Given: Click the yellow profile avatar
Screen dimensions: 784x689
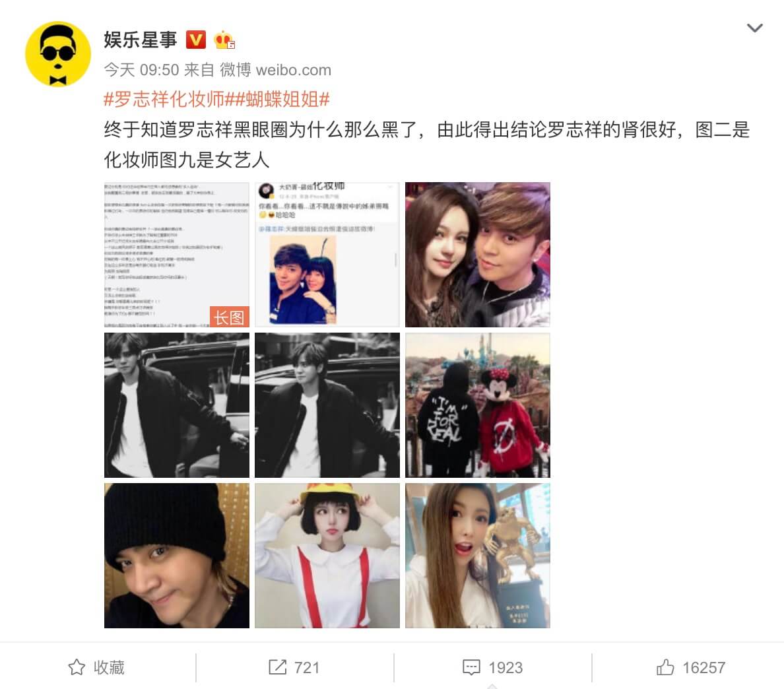Looking at the screenshot, I should point(58,54).
